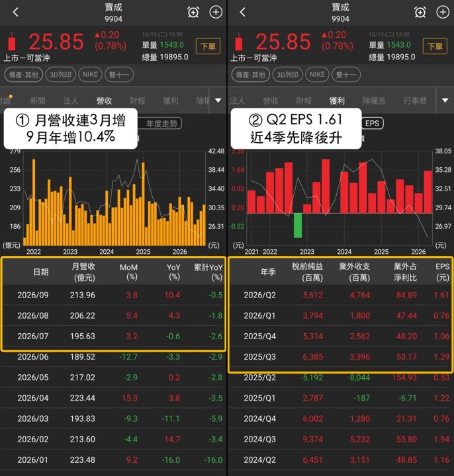Select the 2026/02 revenue row
This screenshot has height=476, width=454.
113,439
